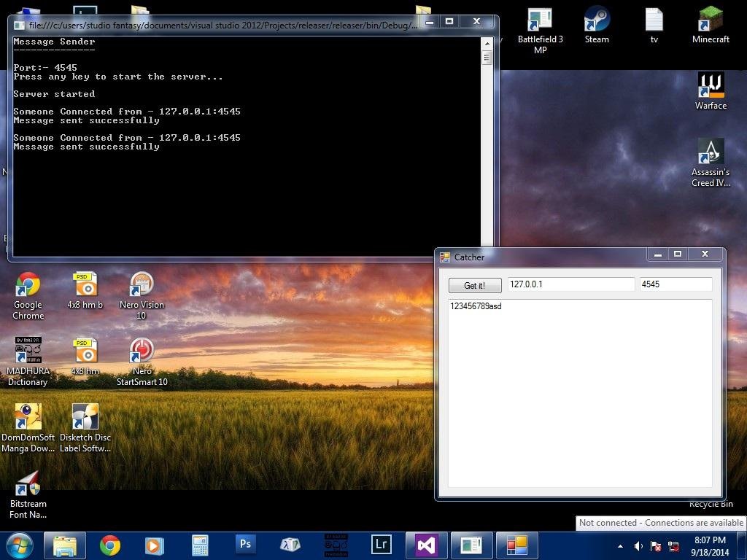The height and width of the screenshot is (560, 747).
Task: Open Chrome from the taskbar
Action: click(x=109, y=545)
